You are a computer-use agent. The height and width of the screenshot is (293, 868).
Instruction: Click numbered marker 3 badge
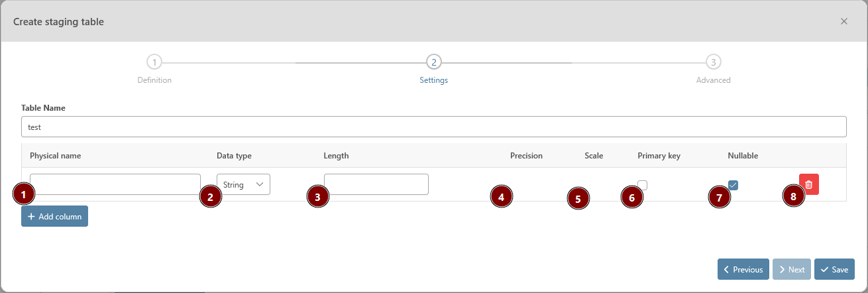click(317, 197)
